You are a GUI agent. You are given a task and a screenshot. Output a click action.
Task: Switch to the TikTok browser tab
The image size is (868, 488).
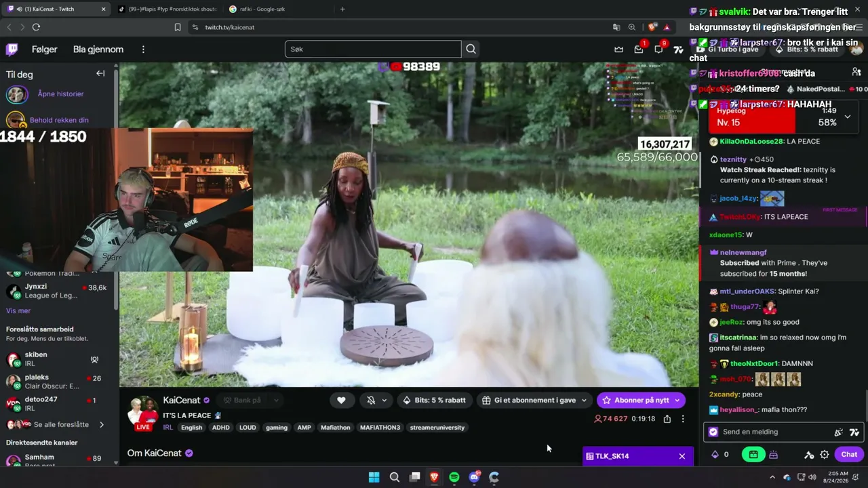click(x=167, y=9)
